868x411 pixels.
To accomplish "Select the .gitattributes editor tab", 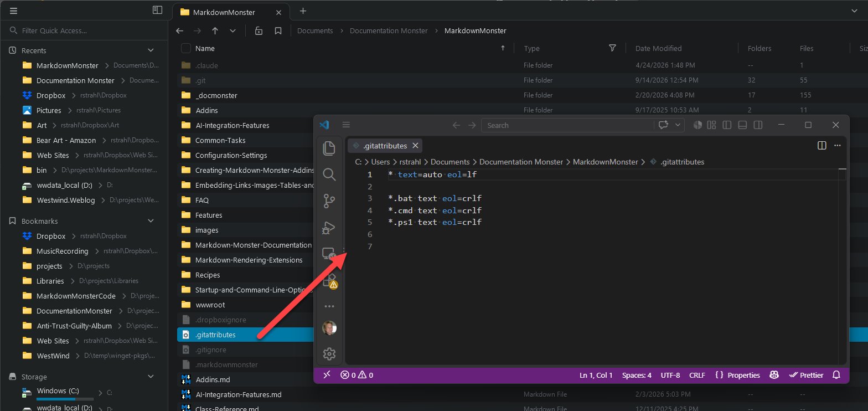I will point(385,146).
